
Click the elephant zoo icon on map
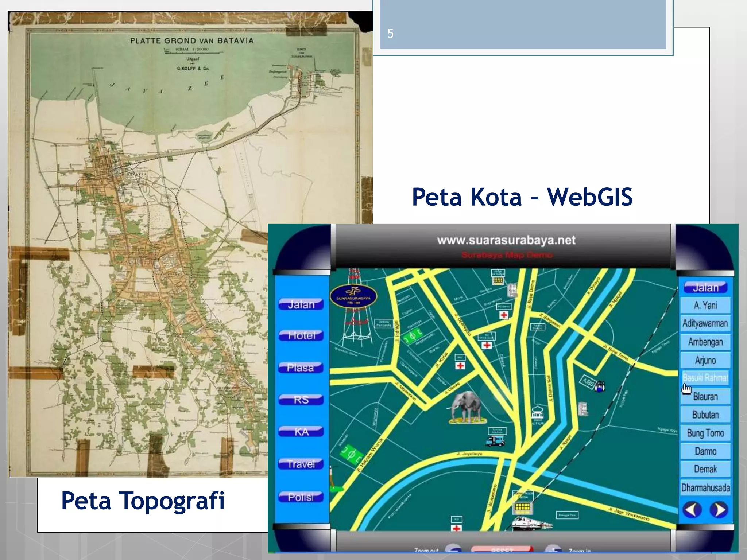pos(466,408)
